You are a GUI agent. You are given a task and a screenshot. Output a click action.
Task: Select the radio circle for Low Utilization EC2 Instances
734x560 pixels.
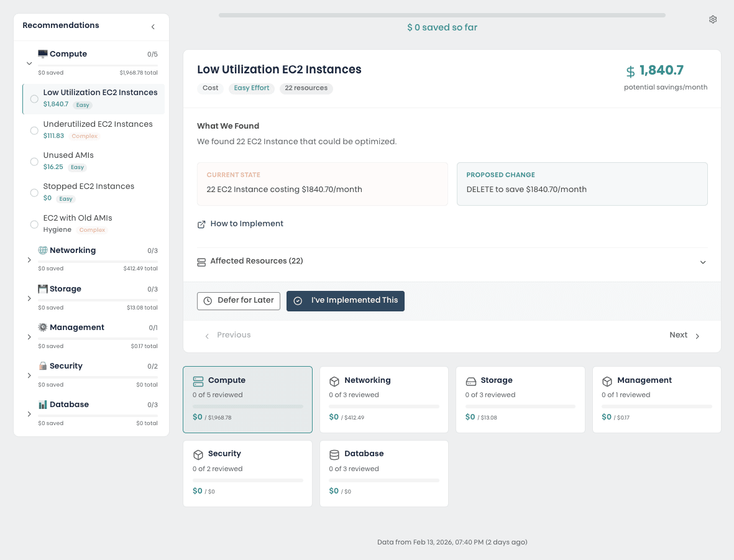34,98
